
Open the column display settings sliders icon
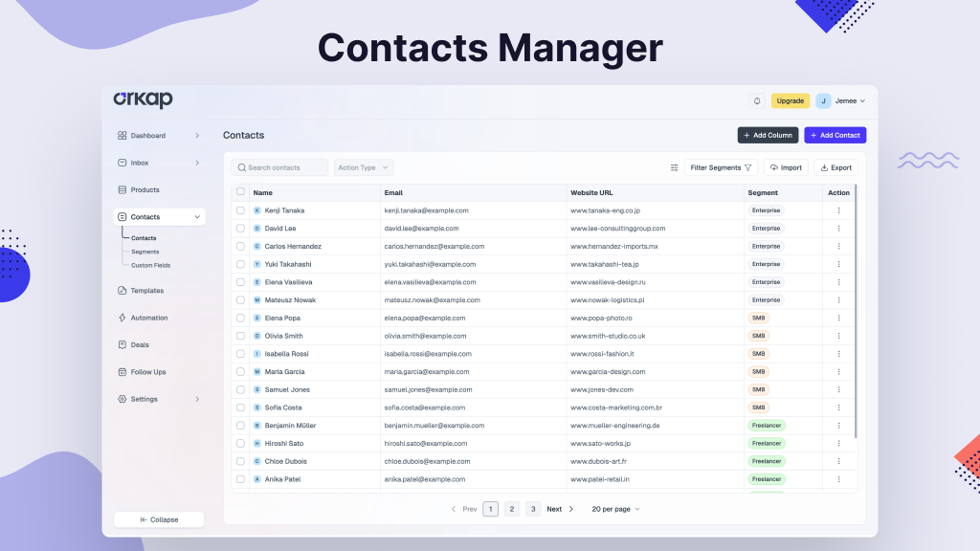[x=674, y=166]
